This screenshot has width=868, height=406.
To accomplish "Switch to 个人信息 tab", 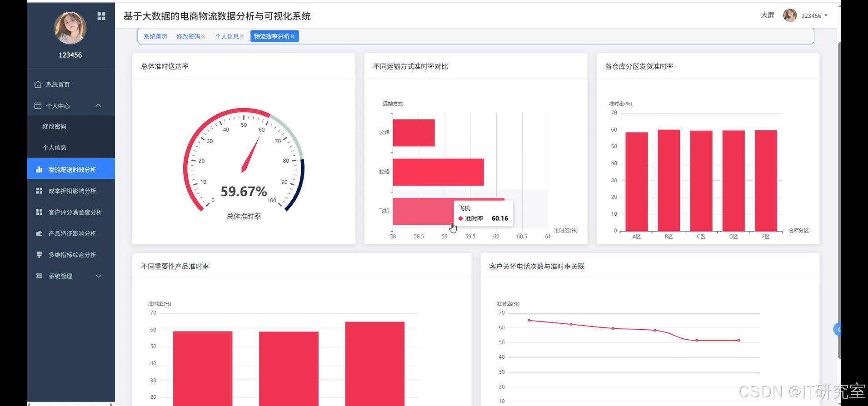I will tap(227, 37).
